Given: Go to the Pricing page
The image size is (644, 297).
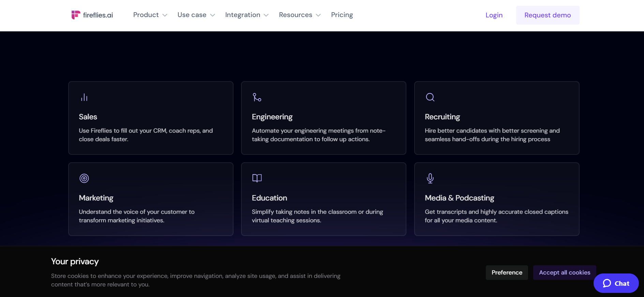Looking at the screenshot, I should [342, 15].
